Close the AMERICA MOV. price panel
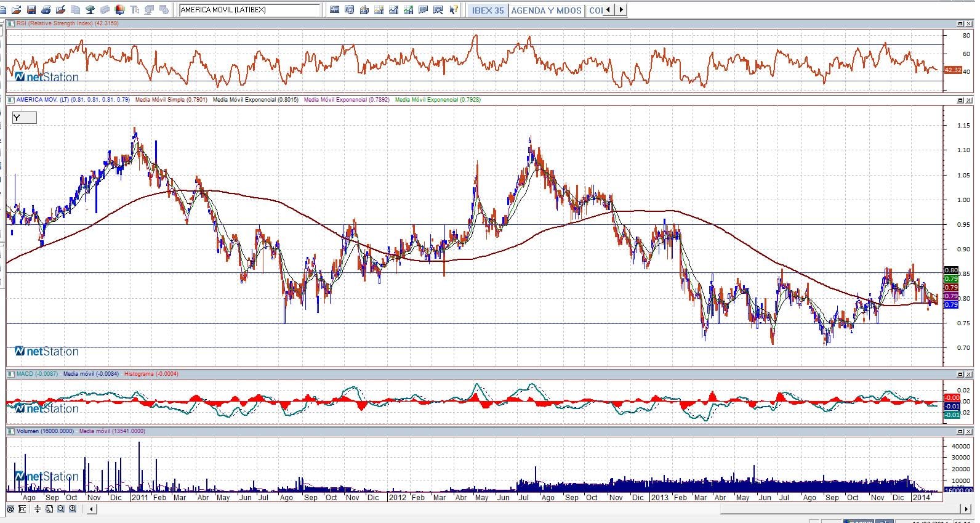The height and width of the screenshot is (523, 980). point(969,100)
